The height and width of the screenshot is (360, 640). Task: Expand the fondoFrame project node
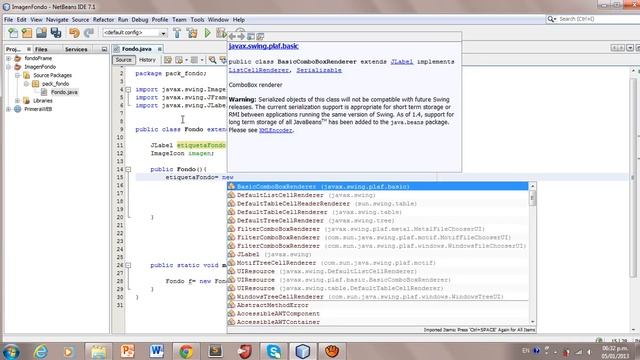tap(9, 58)
